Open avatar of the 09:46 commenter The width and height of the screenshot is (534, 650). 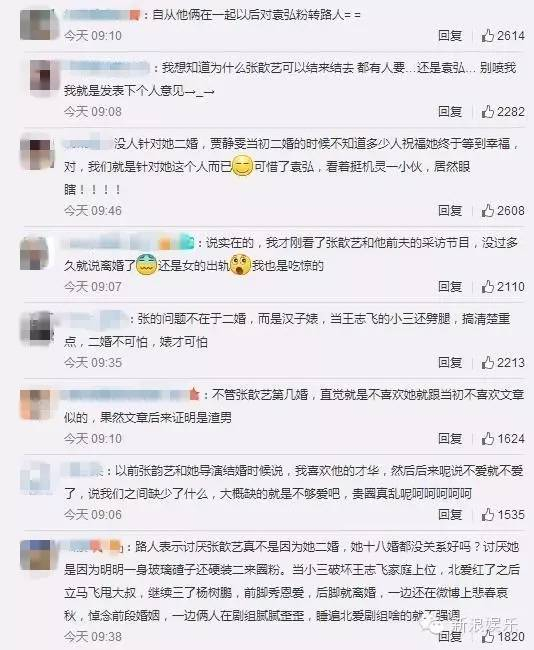tap(37, 154)
